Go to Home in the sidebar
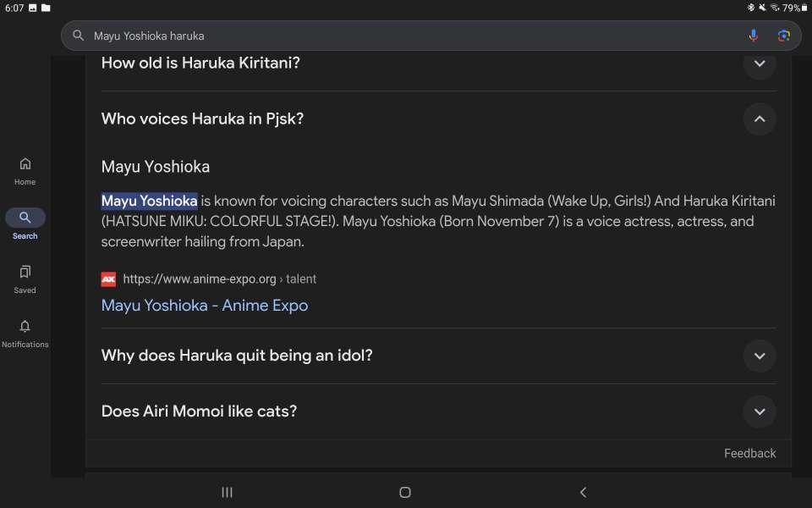Screen dimensions: 812x508 pos(25,170)
